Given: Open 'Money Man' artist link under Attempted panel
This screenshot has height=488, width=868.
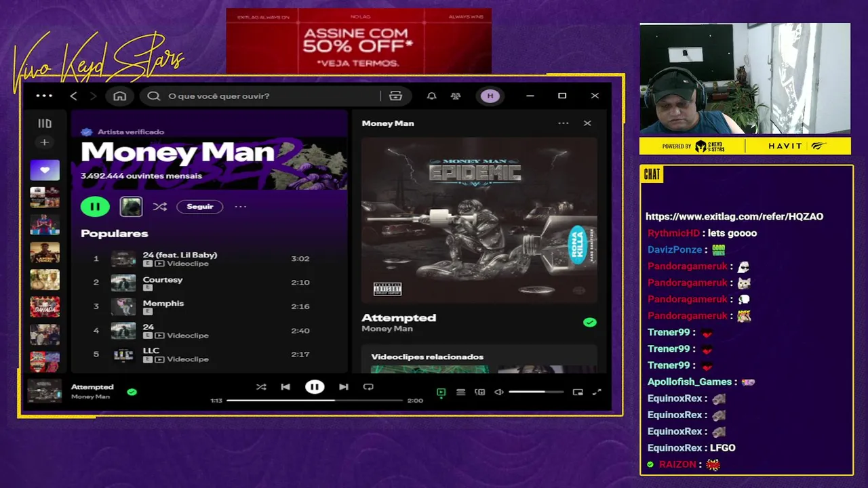Looking at the screenshot, I should 387,329.
